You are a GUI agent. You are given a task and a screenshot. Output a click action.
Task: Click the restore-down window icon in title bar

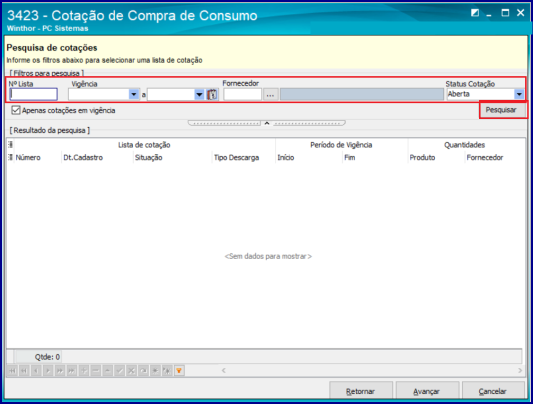click(475, 13)
